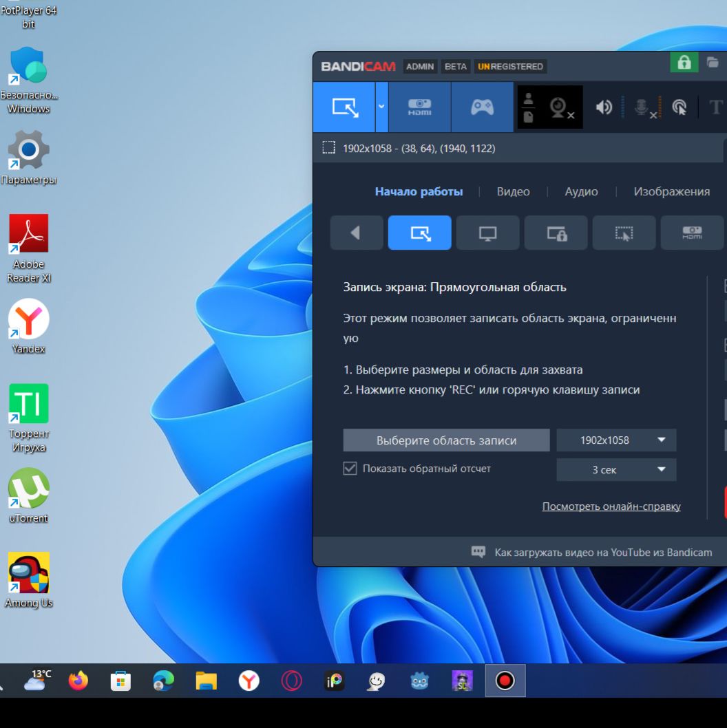Switch to the Аудио tab

click(581, 192)
